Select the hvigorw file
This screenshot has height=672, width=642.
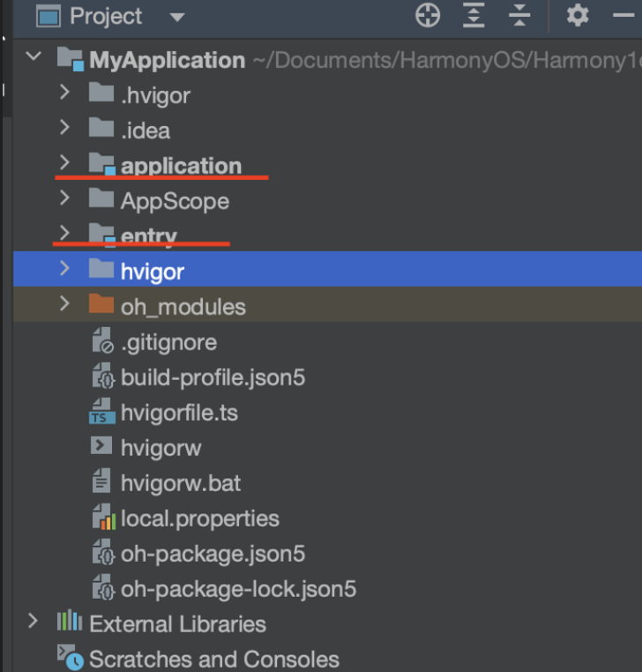[160, 448]
